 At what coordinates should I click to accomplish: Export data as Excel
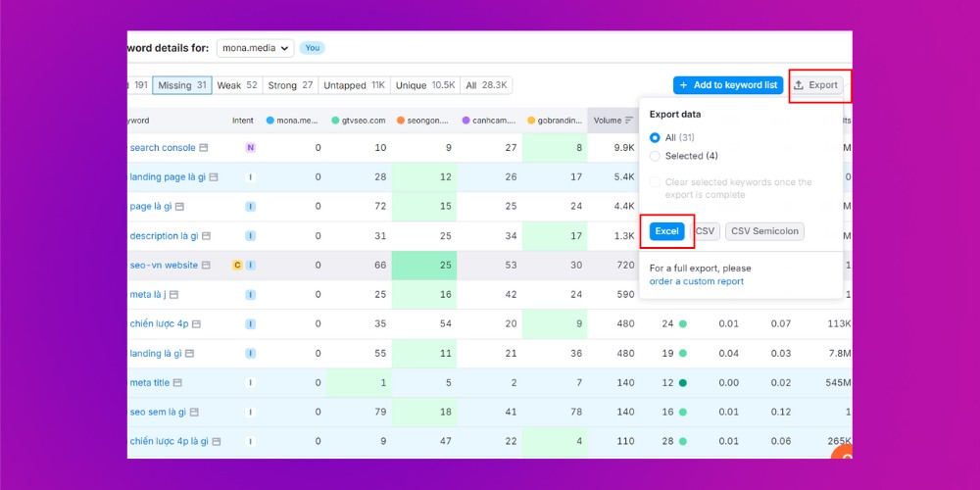pos(666,231)
